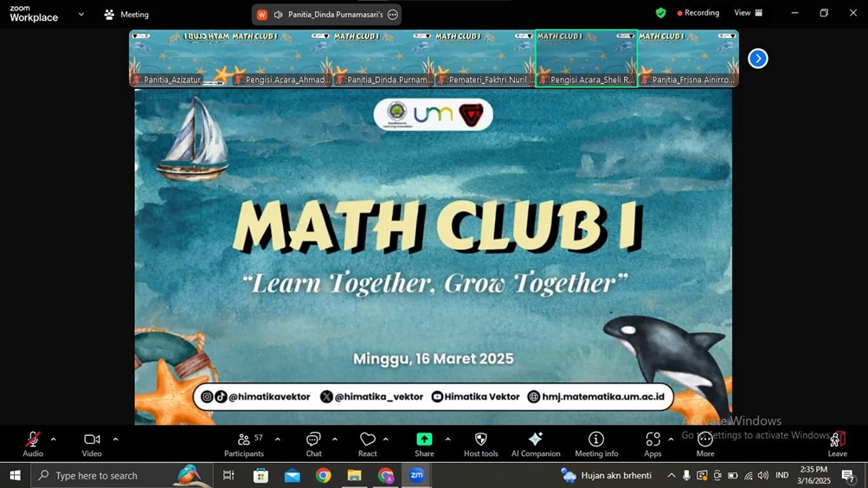The width and height of the screenshot is (868, 488).
Task: Click Zoom icon on taskbar
Action: pyautogui.click(x=416, y=475)
